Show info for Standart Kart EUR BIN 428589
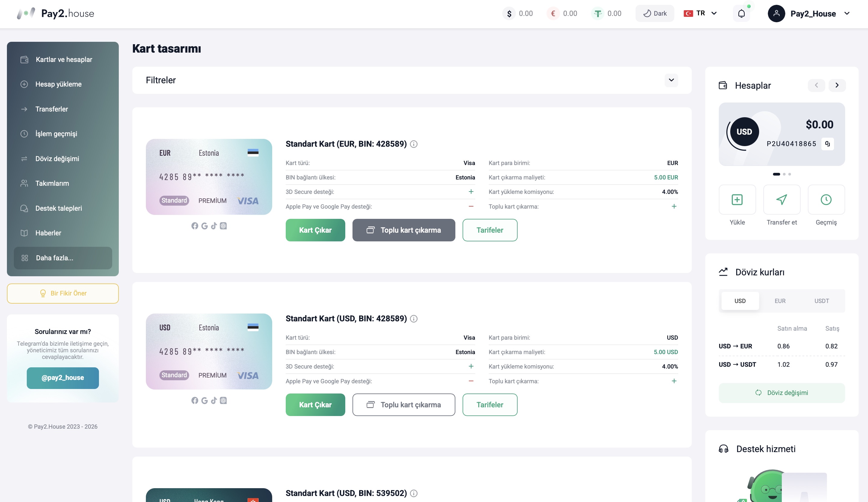The height and width of the screenshot is (502, 868). click(414, 144)
